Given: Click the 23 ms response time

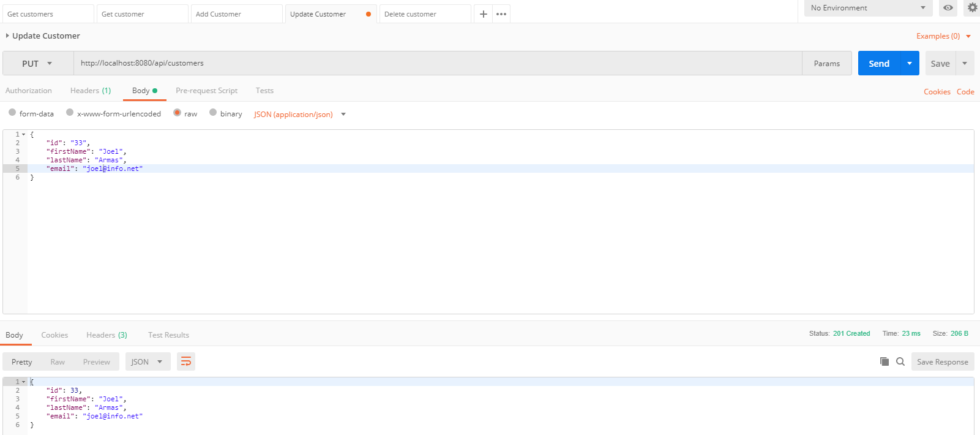Looking at the screenshot, I should (x=911, y=333).
